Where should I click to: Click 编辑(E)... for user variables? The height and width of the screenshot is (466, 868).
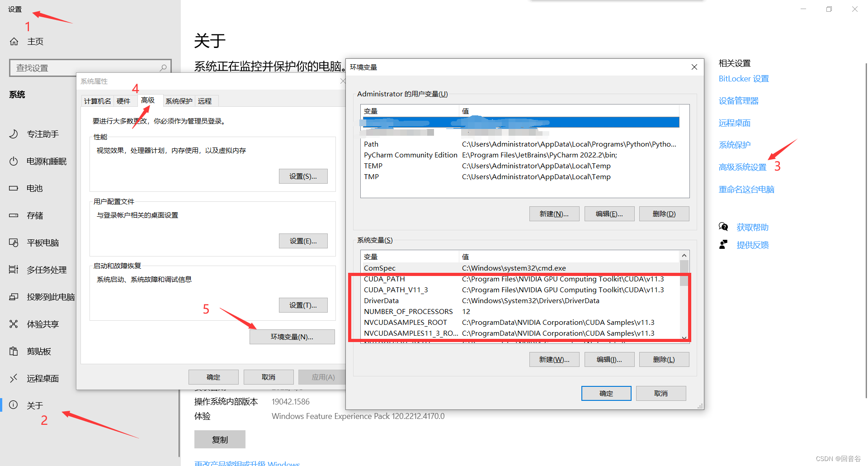coord(609,214)
